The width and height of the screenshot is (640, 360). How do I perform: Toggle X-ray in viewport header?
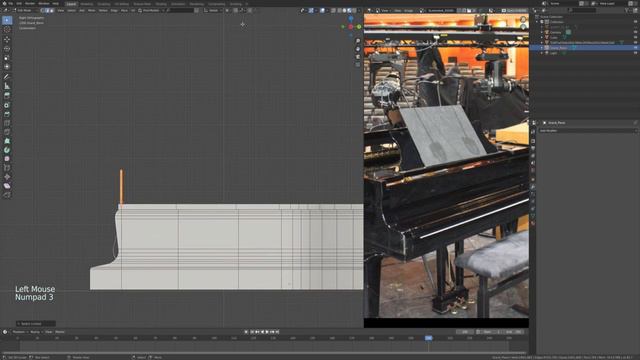coord(333,10)
